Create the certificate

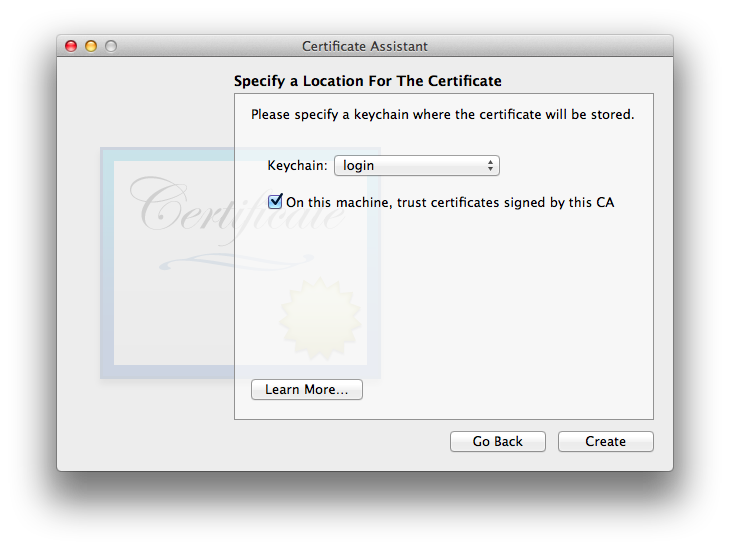coord(606,441)
